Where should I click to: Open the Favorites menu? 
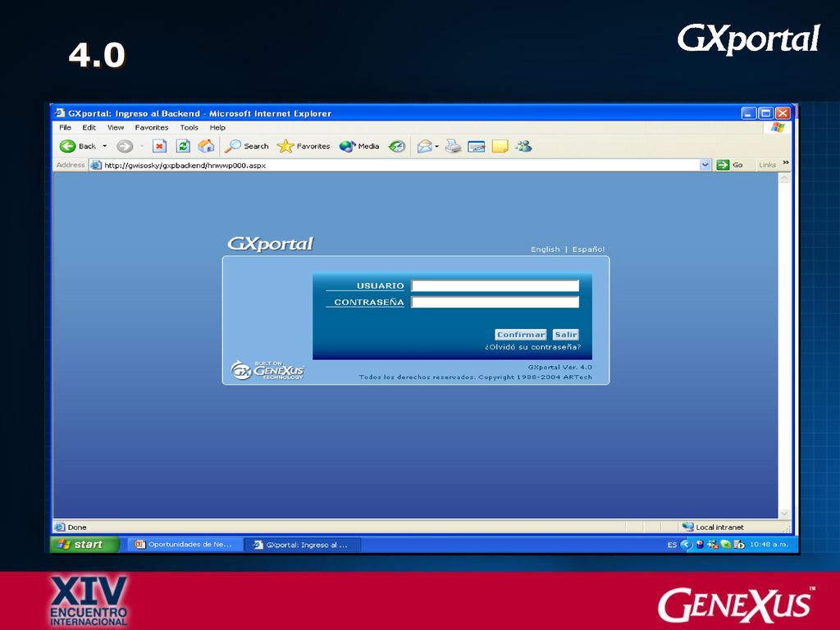tap(152, 127)
